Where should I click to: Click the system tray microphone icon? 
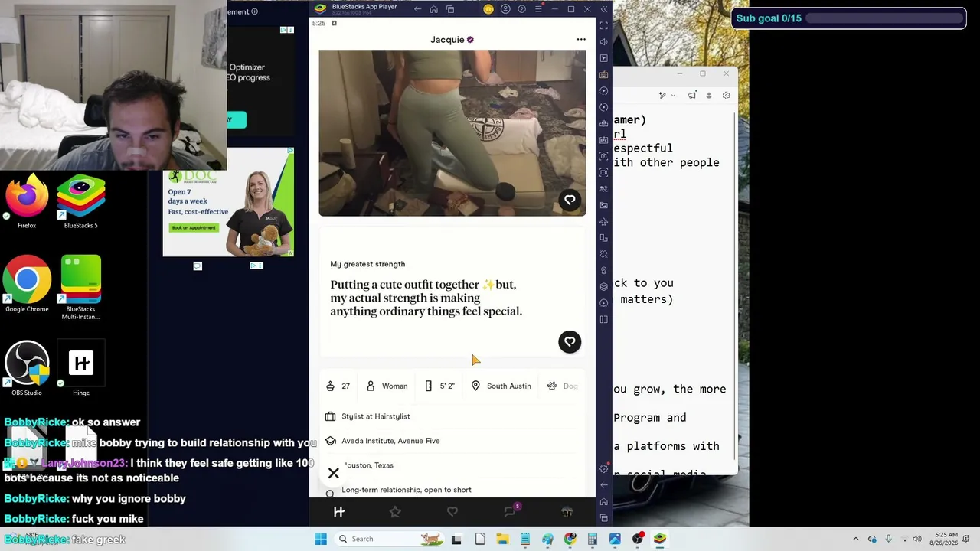pos(888,539)
